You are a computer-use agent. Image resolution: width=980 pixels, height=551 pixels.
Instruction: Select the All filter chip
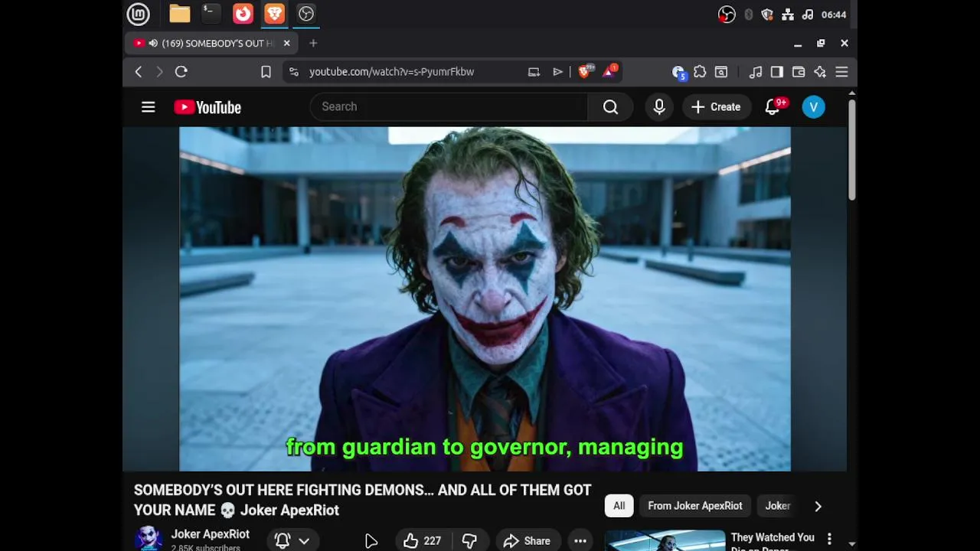(x=619, y=506)
